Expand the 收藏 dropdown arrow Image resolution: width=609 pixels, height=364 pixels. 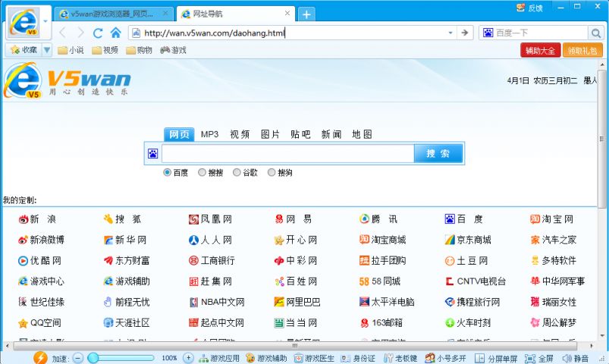tap(46, 50)
